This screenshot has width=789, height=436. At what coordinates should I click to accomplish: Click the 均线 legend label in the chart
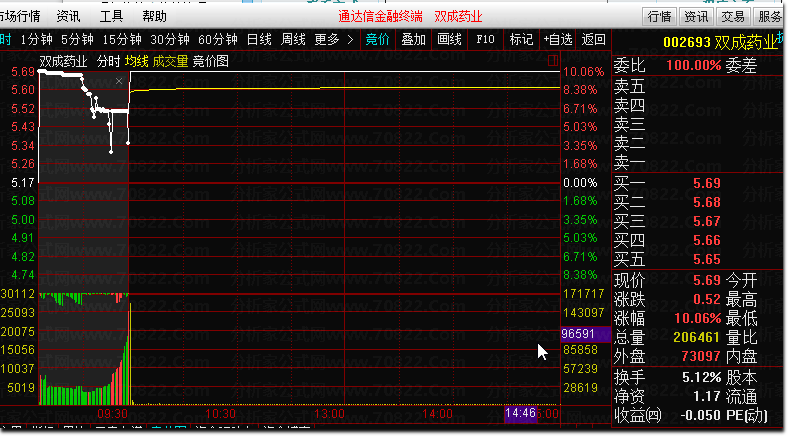tap(137, 61)
